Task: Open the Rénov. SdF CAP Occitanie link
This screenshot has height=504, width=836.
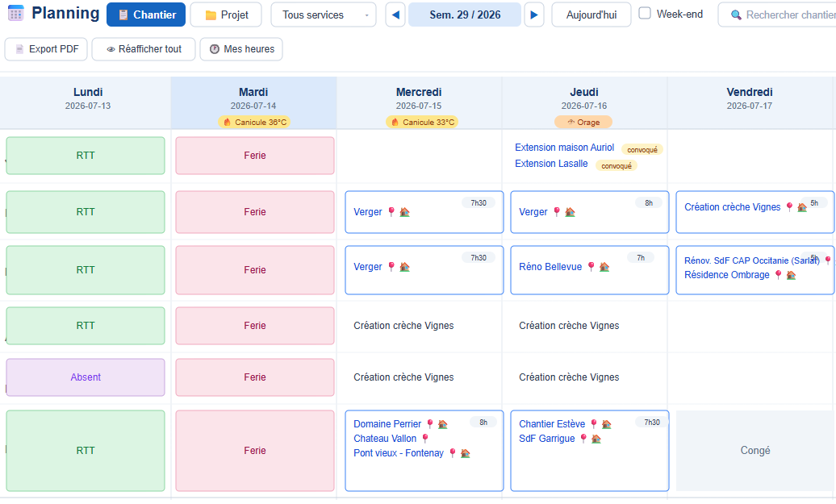Action: [752, 260]
